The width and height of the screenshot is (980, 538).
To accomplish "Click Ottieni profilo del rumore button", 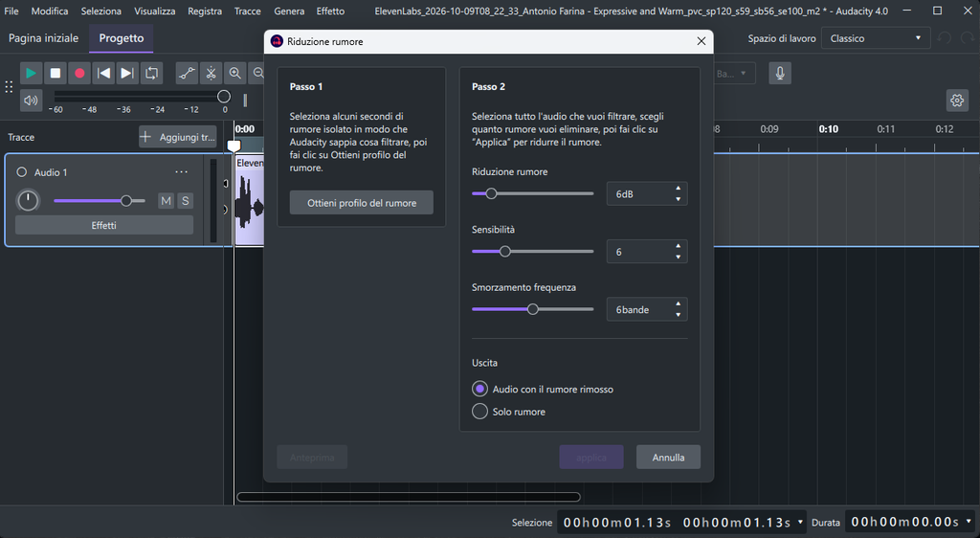I will point(361,202).
